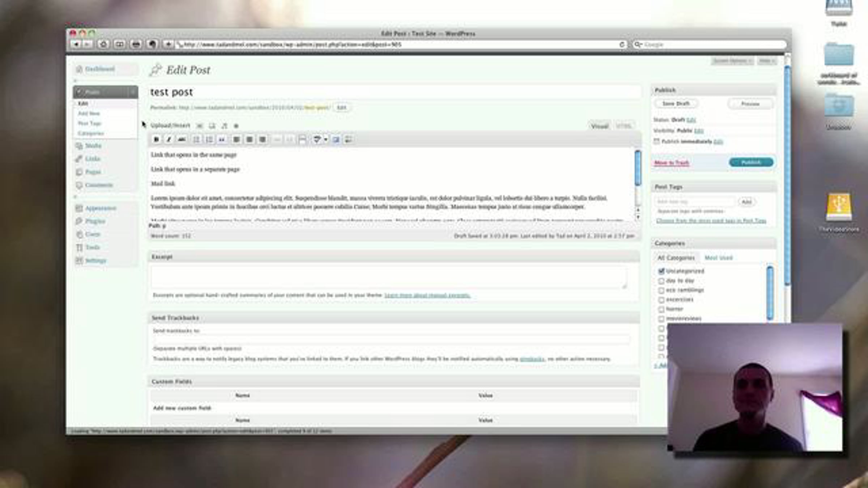Click the Move to Trash link

[x=672, y=163]
